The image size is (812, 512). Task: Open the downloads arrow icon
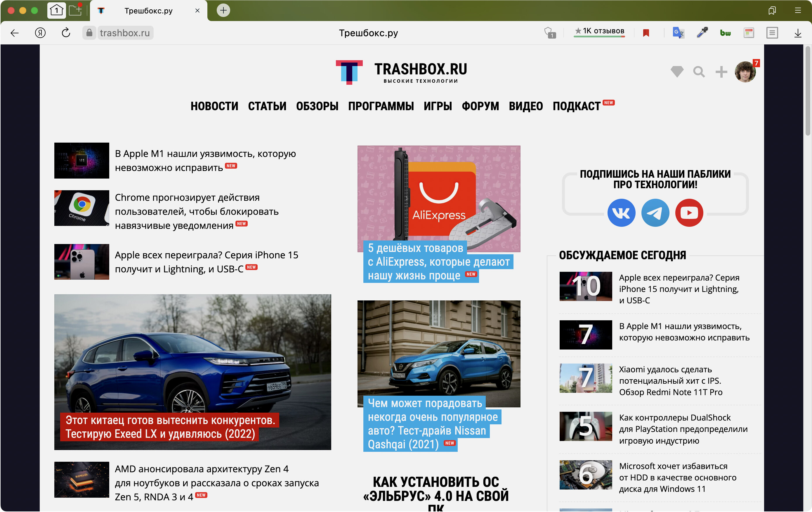pos(798,33)
